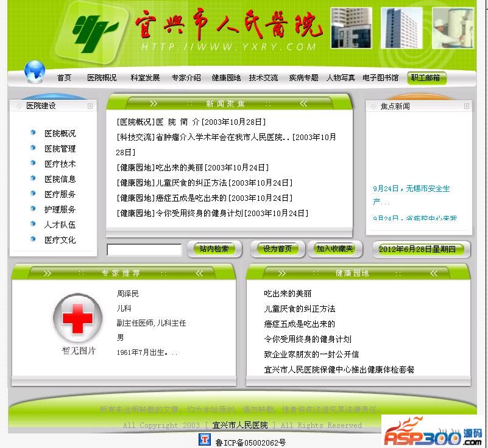Go to 首页 in navigation bar
The image size is (488, 448).
point(65,78)
